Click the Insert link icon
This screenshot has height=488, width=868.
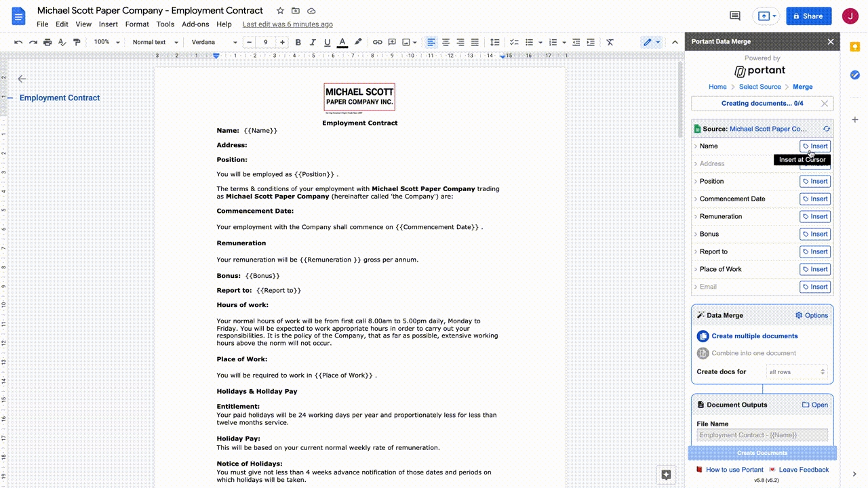point(378,42)
